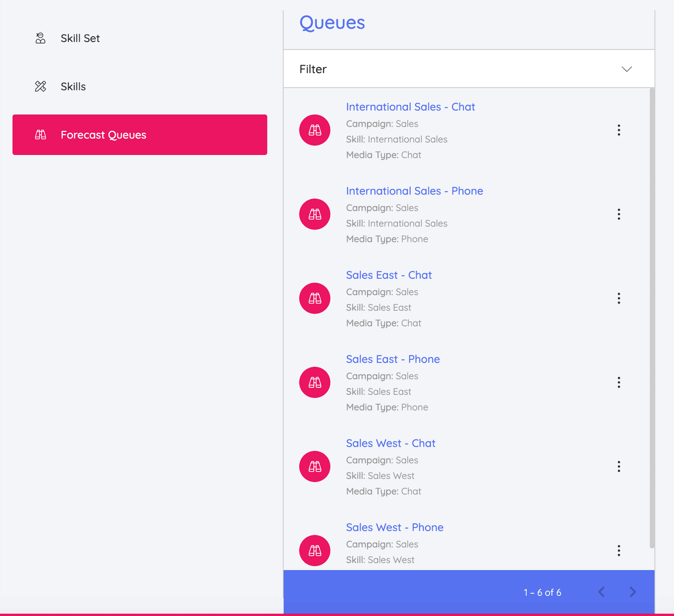The image size is (674, 616).
Task: Open options menu for International Sales - Chat
Action: 619,130
